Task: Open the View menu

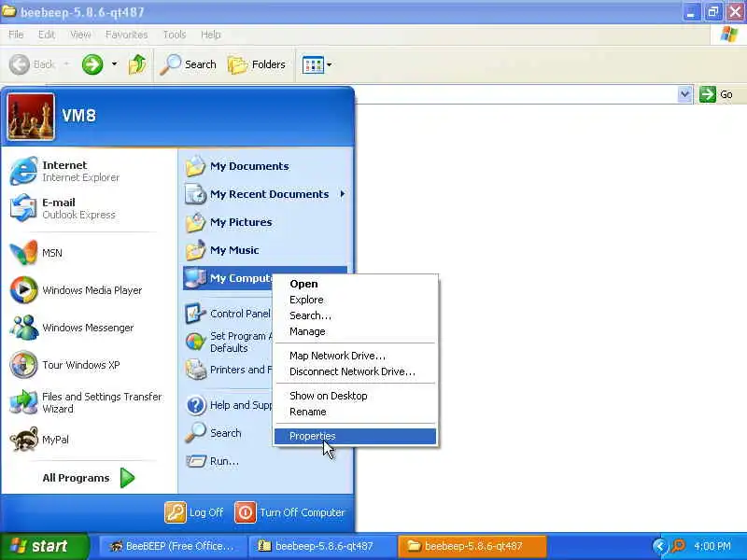Action: coord(80,35)
